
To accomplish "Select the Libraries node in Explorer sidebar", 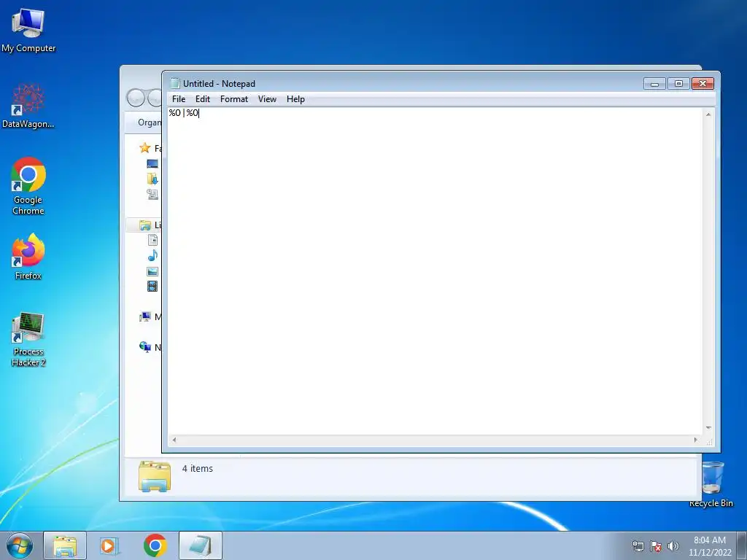I will [145, 225].
